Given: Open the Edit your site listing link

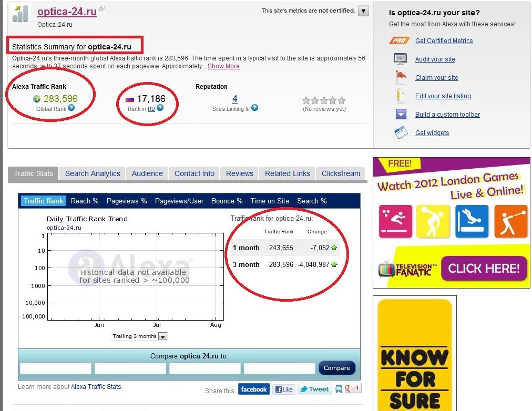Looking at the screenshot, I should (443, 96).
